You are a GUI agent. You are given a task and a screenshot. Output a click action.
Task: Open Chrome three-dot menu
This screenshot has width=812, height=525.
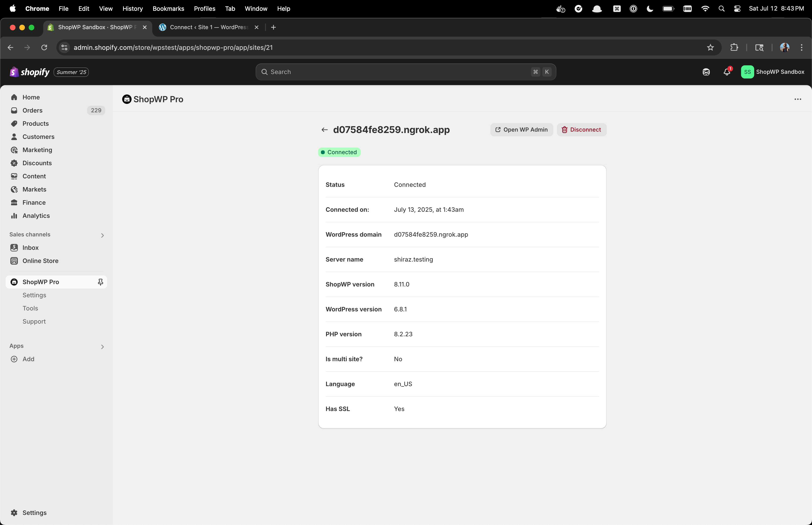pos(801,47)
